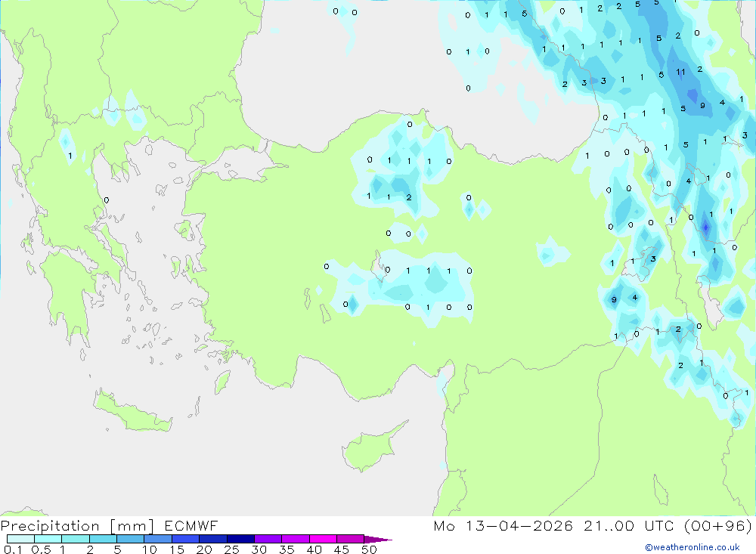Open the weatheronline.co.uk copyright link
This screenshot has width=756, height=554.
(x=692, y=547)
